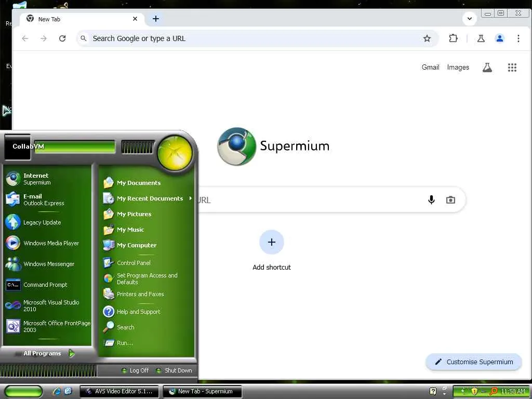This screenshot has height=399, width=532.
Task: Open Gmail link
Action: click(x=430, y=67)
